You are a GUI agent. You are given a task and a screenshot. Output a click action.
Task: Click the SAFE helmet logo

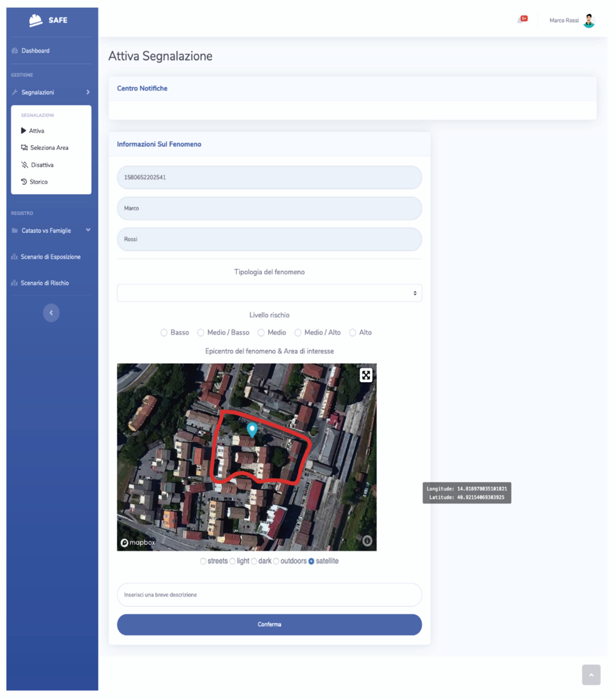click(x=35, y=20)
